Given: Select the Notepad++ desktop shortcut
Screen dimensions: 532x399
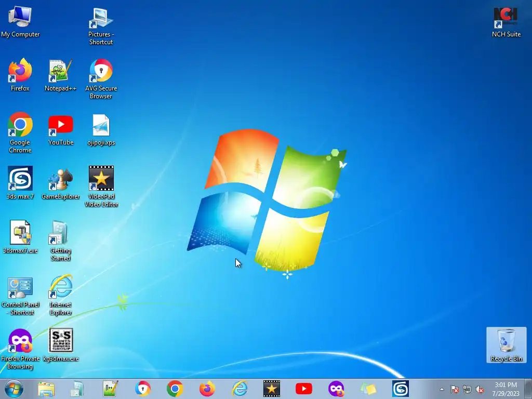Looking at the screenshot, I should tap(60, 75).
